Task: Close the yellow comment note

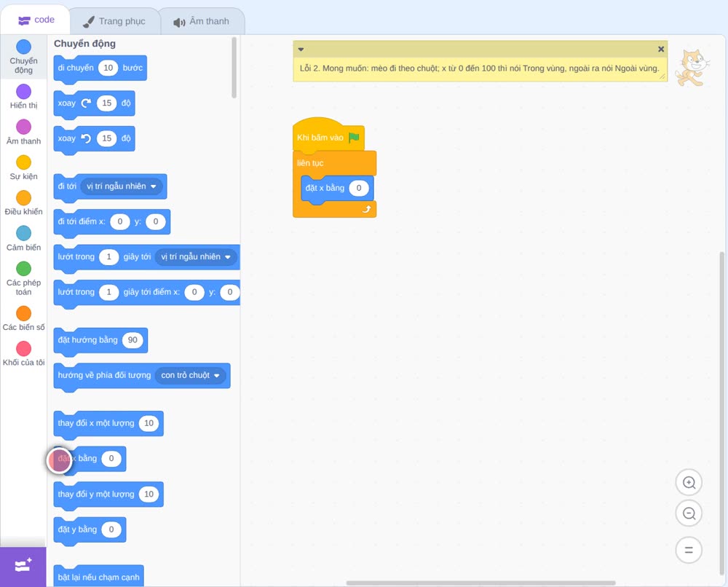Action: point(661,49)
